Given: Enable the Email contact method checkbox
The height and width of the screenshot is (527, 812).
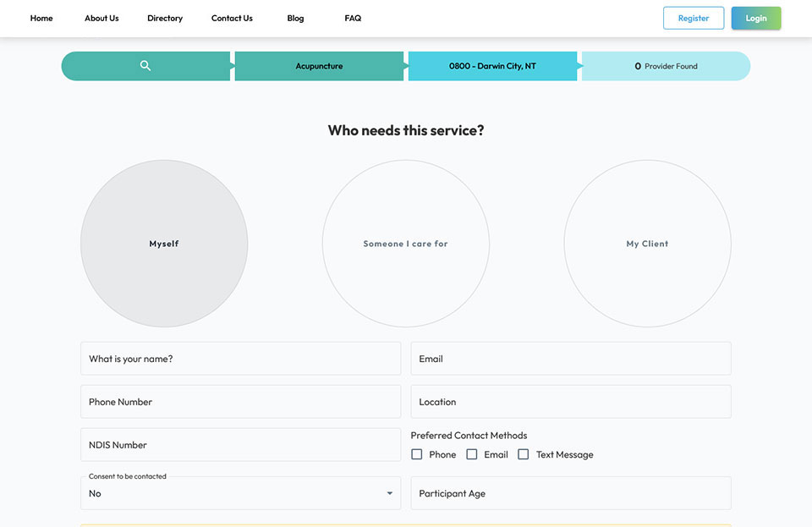Looking at the screenshot, I should coord(472,454).
